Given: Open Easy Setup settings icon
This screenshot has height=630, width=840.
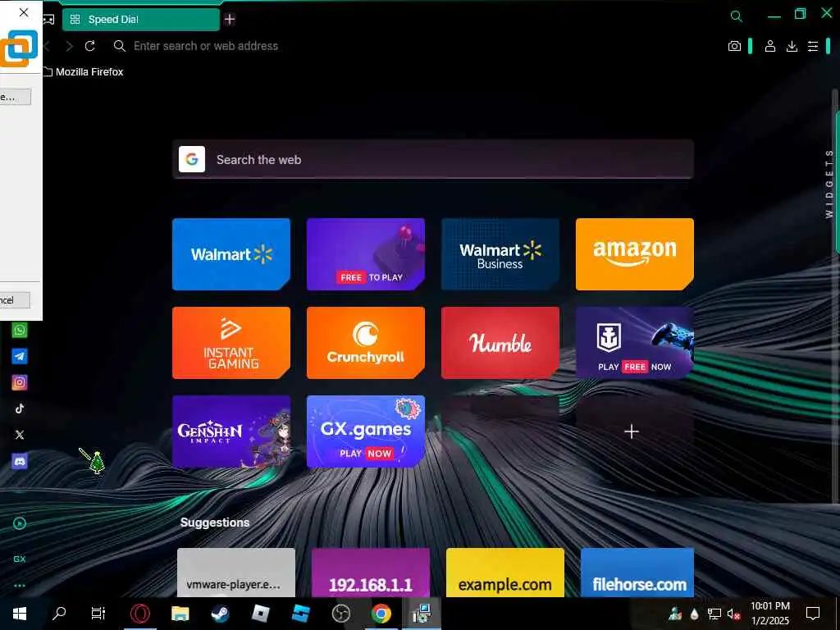Looking at the screenshot, I should pyautogui.click(x=813, y=46).
